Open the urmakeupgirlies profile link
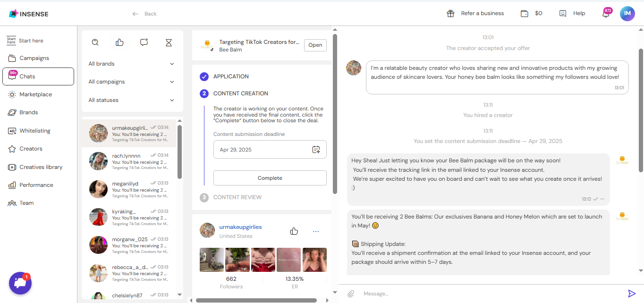This screenshot has height=303, width=644. pyautogui.click(x=240, y=227)
